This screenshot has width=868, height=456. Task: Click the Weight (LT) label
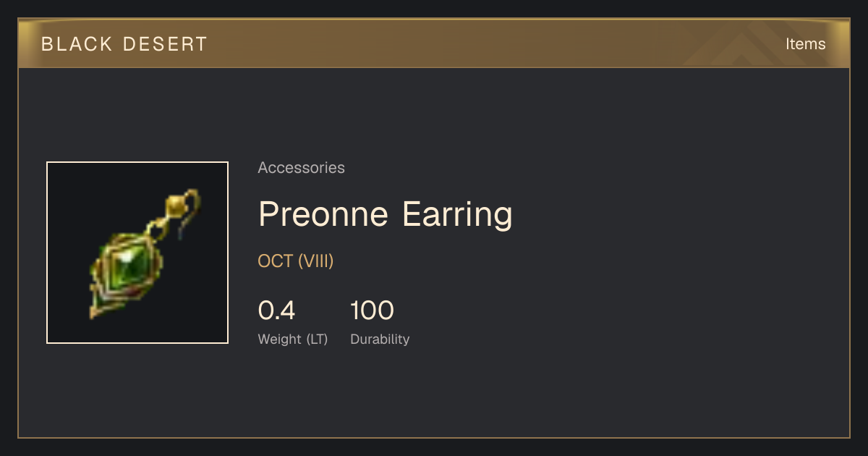293,339
